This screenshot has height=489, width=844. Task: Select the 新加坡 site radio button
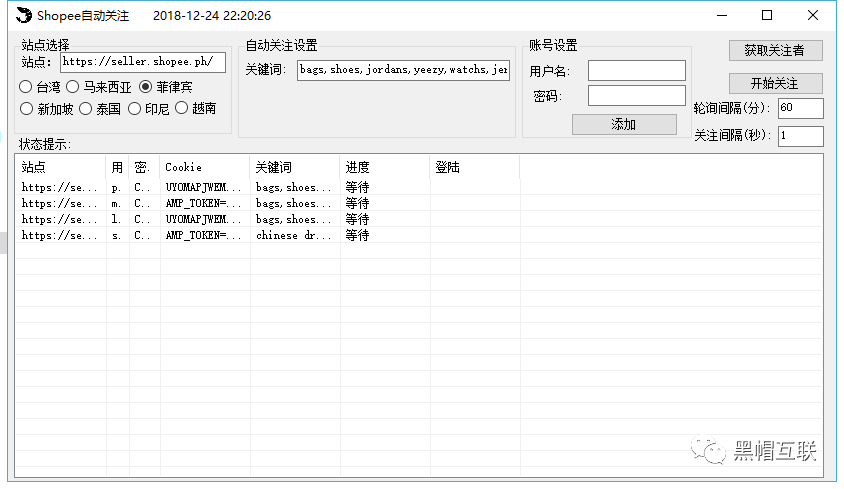[26, 109]
